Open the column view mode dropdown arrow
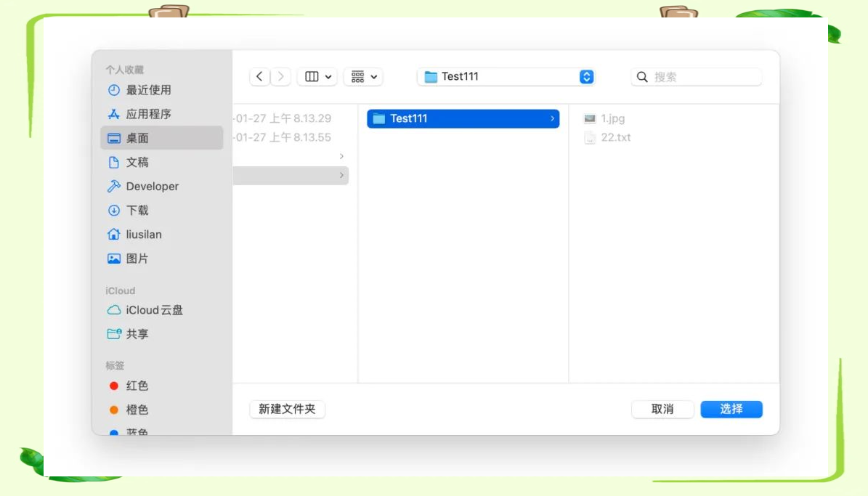The height and width of the screenshot is (496, 868). click(x=328, y=77)
